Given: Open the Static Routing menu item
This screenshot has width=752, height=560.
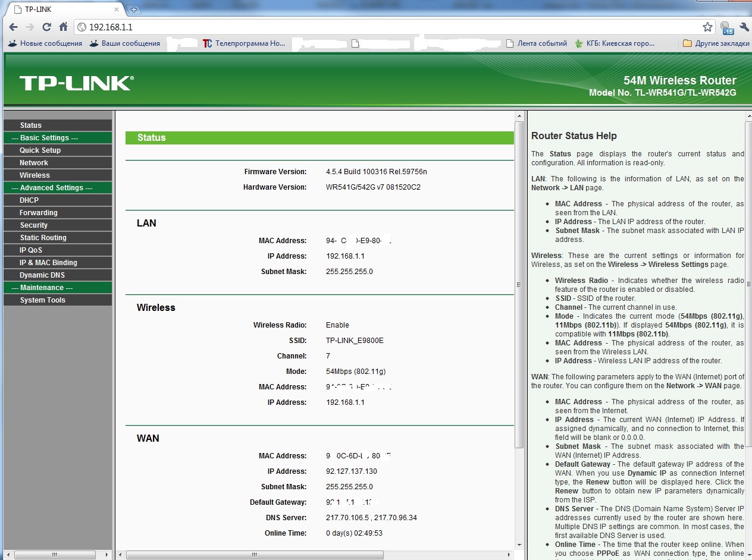Looking at the screenshot, I should click(57, 238).
